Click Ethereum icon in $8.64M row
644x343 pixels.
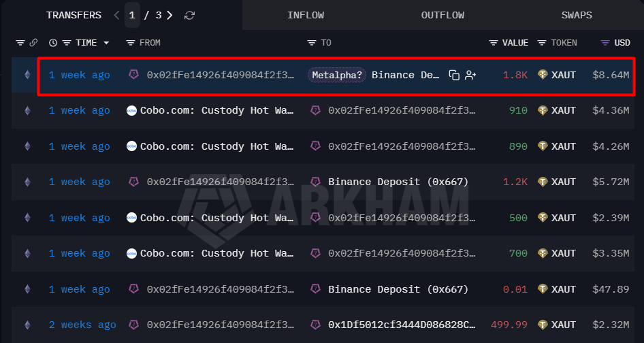click(x=27, y=75)
